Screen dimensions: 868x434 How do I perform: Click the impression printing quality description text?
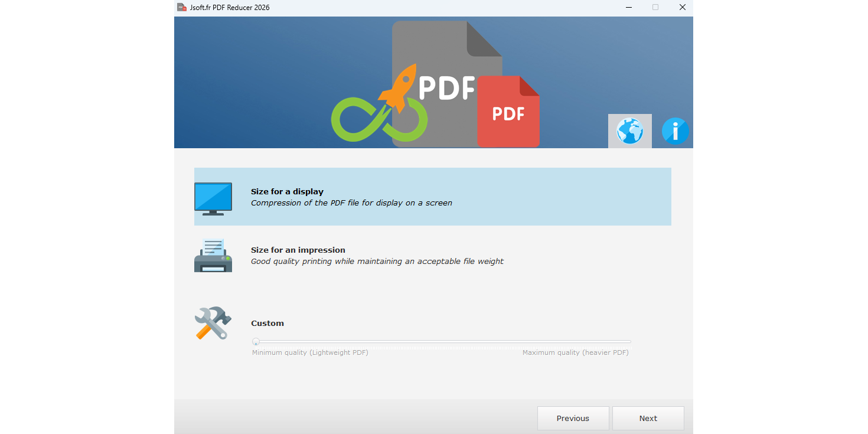pos(378,261)
